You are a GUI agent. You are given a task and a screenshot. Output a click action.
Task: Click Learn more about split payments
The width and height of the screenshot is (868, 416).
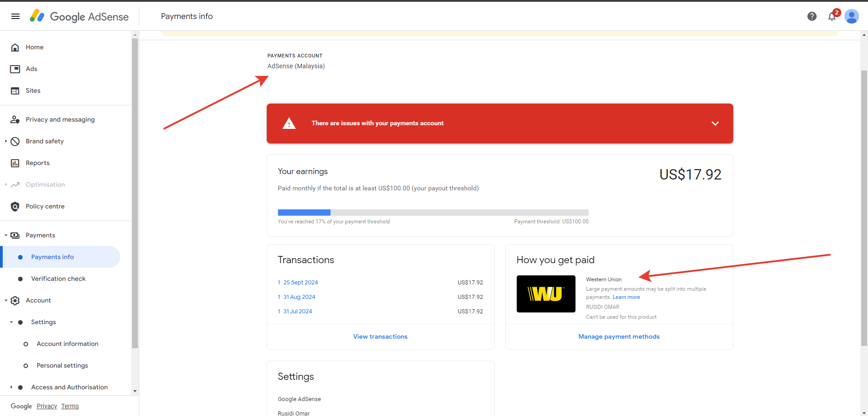626,298
